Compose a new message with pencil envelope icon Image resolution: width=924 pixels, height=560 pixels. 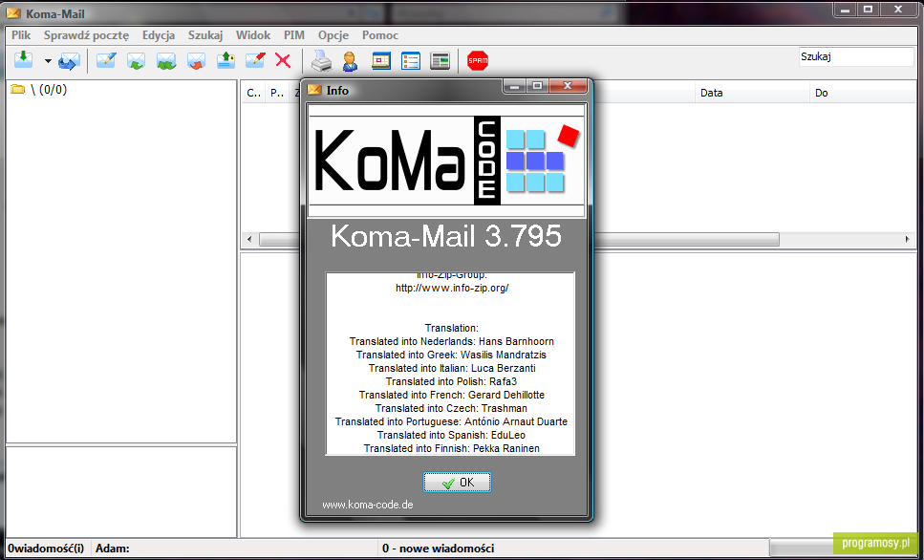click(x=106, y=60)
